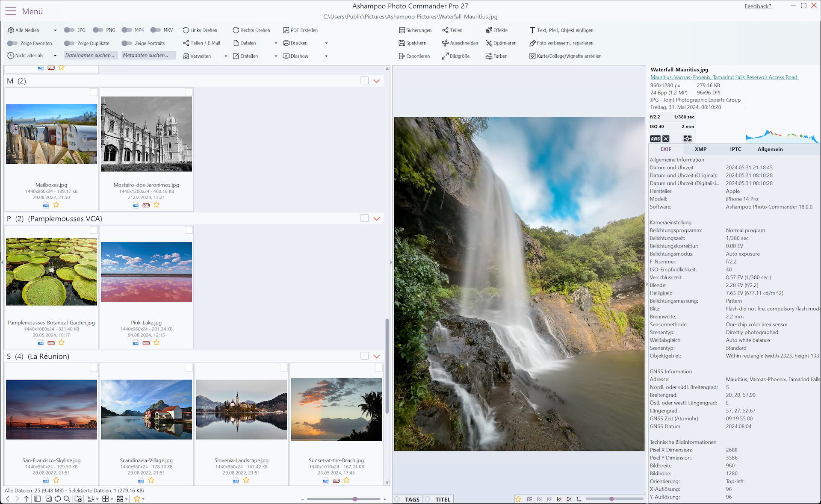Open the Feedback? link
Screen dimensions: 821x504
tap(758, 6)
